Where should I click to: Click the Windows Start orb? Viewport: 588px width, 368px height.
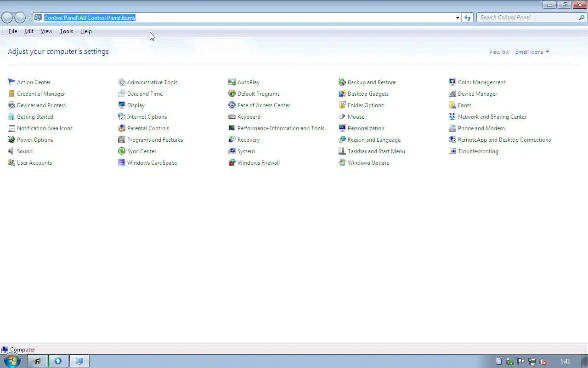tap(12, 361)
